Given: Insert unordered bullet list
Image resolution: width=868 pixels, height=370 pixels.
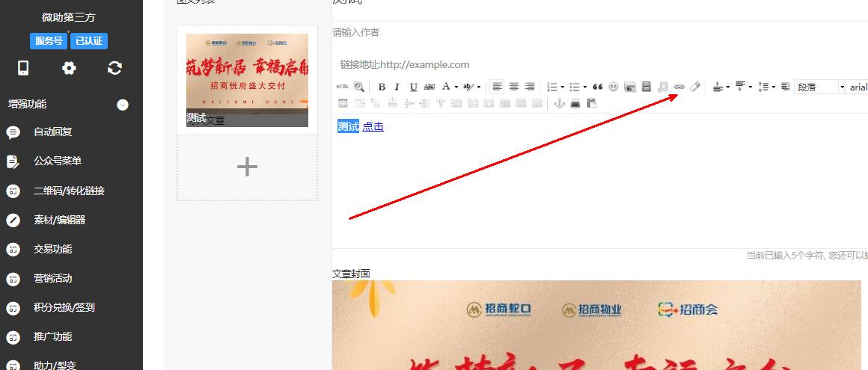Looking at the screenshot, I should pyautogui.click(x=575, y=87).
